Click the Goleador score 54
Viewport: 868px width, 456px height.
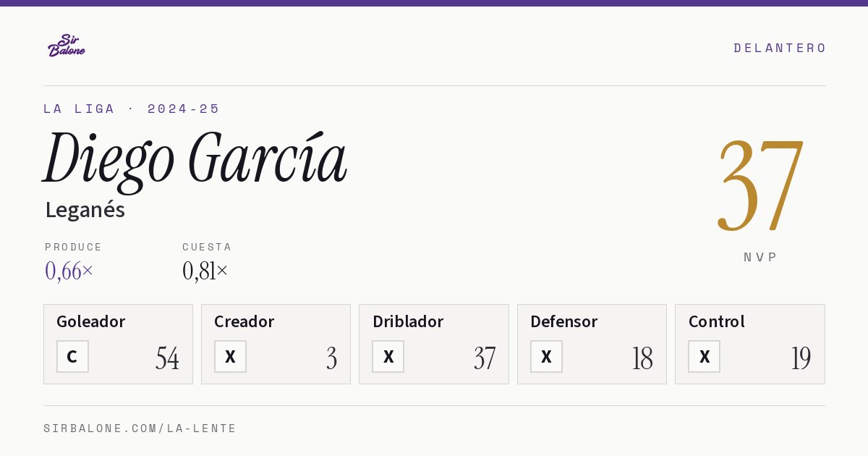(167, 358)
